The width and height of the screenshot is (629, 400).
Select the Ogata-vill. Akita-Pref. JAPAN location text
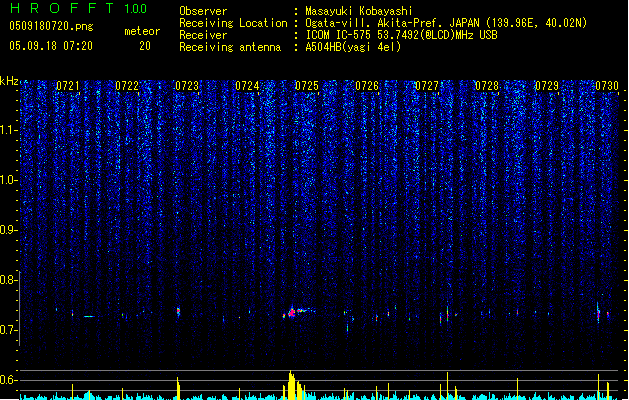pos(446,23)
